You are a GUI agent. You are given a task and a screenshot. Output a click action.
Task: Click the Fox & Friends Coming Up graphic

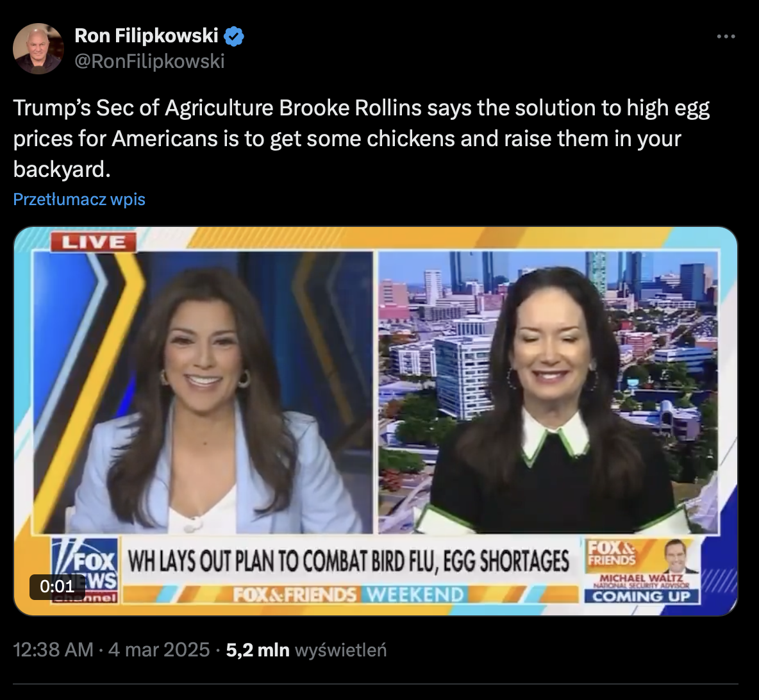point(642,571)
